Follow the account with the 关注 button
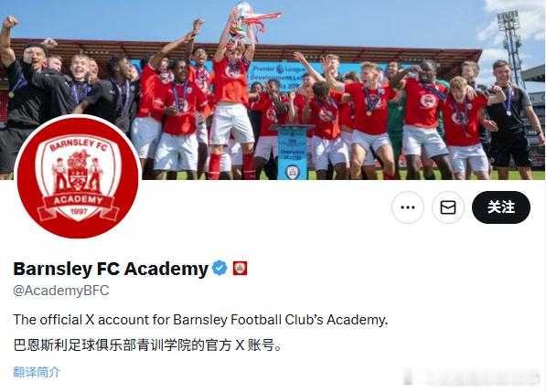Screen dimensions: 546x392 501,207
